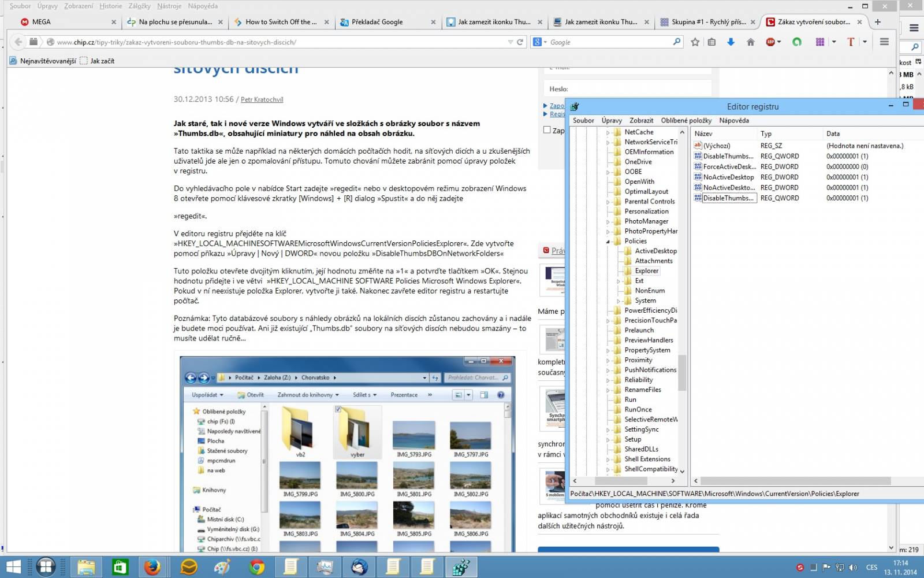Open Firefox from the Windows taskbar
The height and width of the screenshot is (578, 924).
click(x=153, y=567)
